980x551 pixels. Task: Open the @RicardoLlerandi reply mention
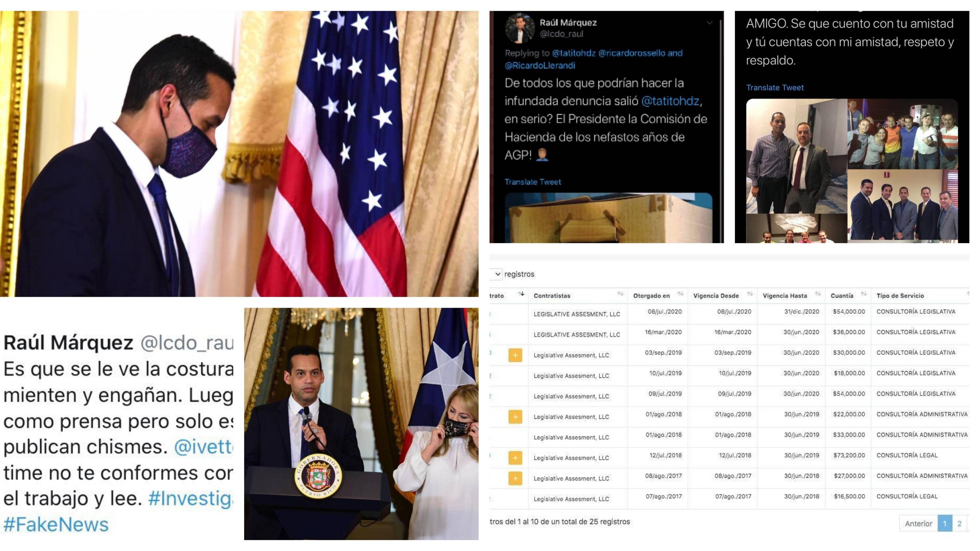click(x=540, y=65)
